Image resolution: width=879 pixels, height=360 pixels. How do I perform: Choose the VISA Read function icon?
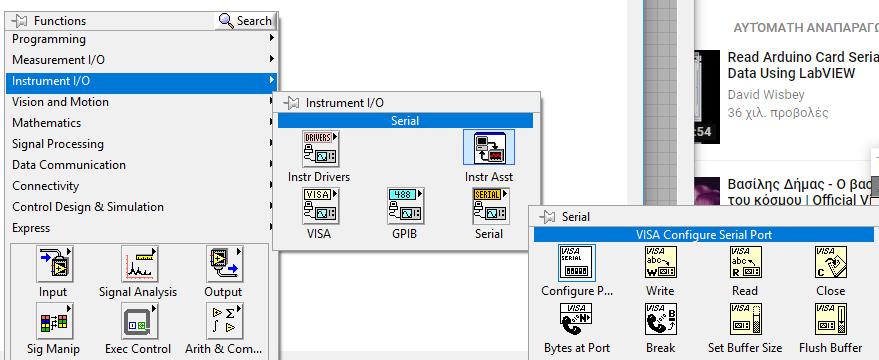746,262
